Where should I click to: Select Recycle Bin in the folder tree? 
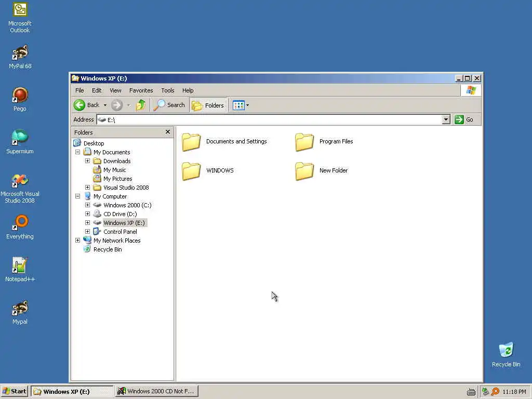108,249
